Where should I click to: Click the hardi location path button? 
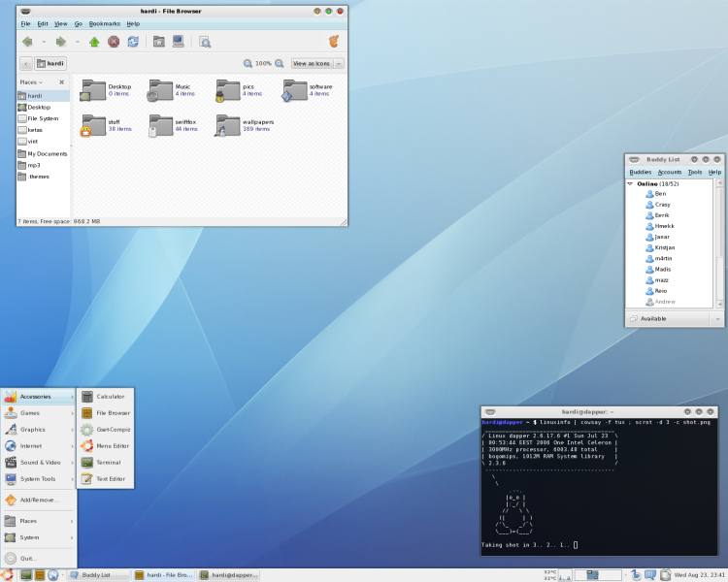(50, 64)
